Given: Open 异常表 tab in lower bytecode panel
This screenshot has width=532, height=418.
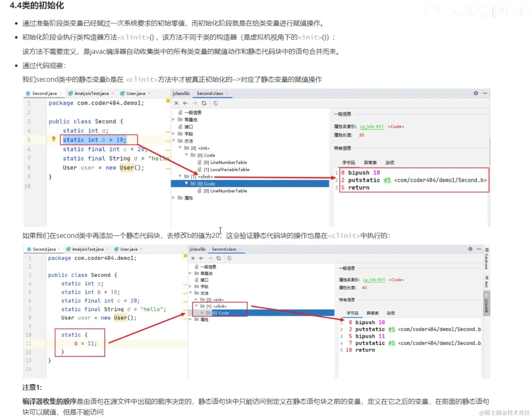Looking at the screenshot, I should point(373,313).
